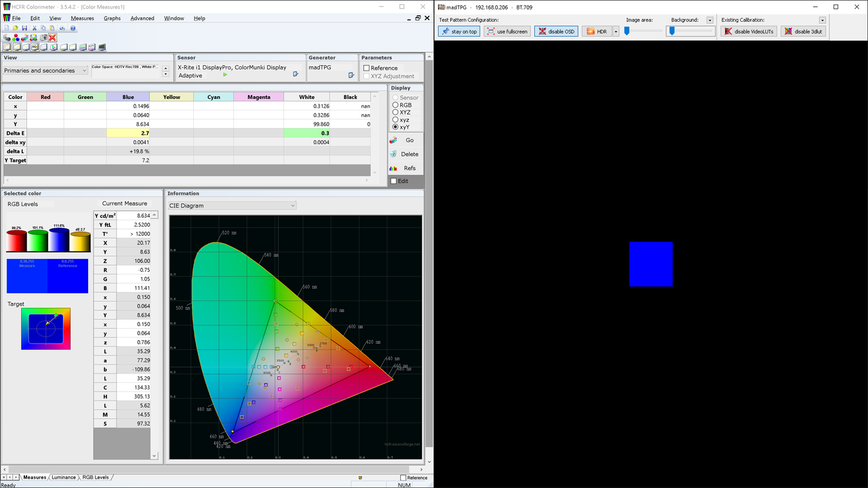Screen dimensions: 868x488
Task: Open the File menu
Action: (16, 18)
